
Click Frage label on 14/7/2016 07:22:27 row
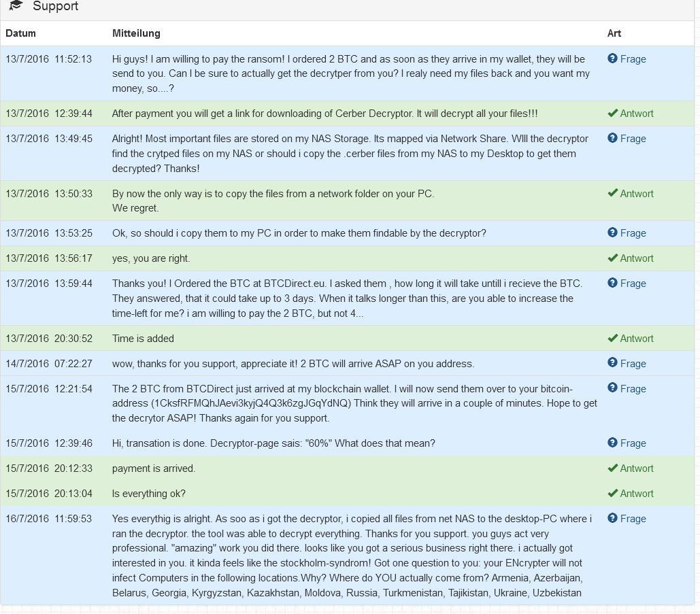point(633,364)
